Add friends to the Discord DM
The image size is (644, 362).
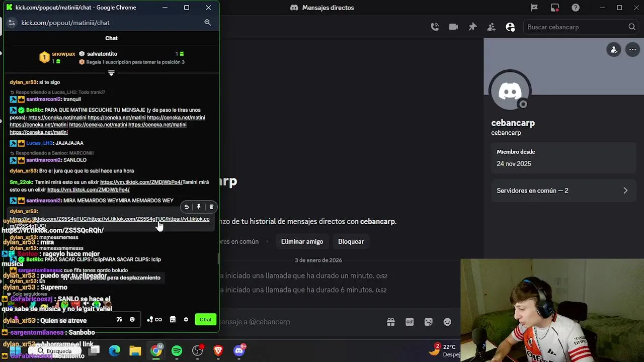(492, 27)
